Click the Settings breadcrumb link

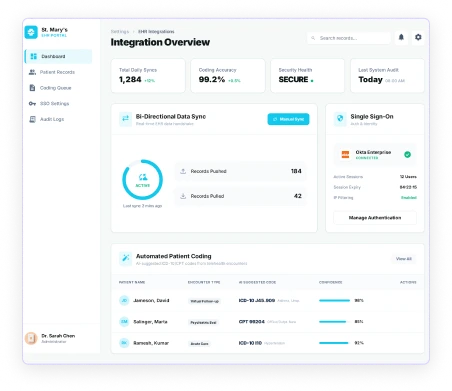[120, 31]
